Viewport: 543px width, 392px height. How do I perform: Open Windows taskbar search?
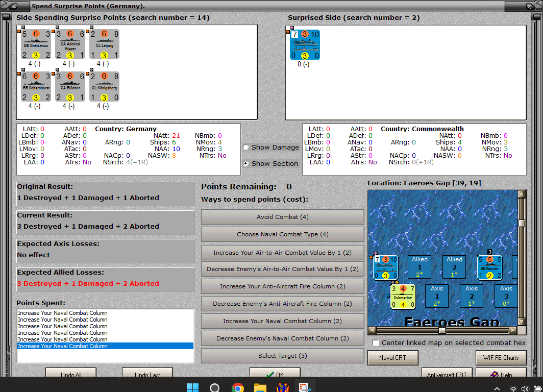click(x=215, y=387)
